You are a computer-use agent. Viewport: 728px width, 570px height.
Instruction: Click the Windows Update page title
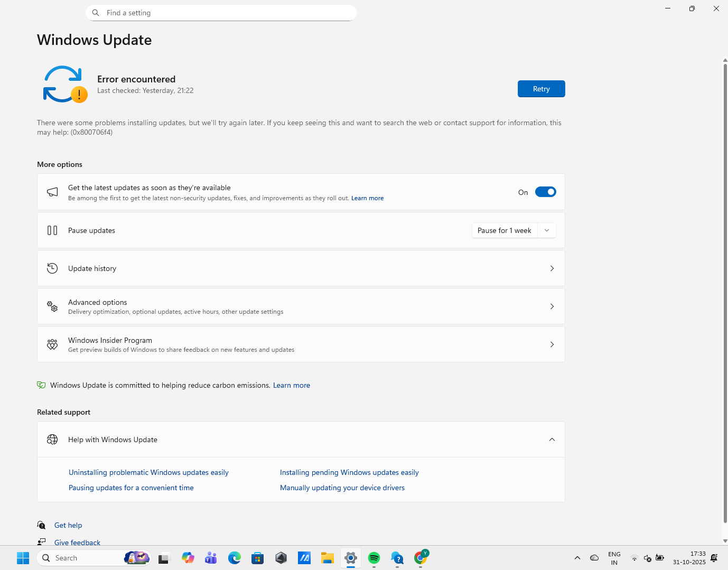pos(95,40)
